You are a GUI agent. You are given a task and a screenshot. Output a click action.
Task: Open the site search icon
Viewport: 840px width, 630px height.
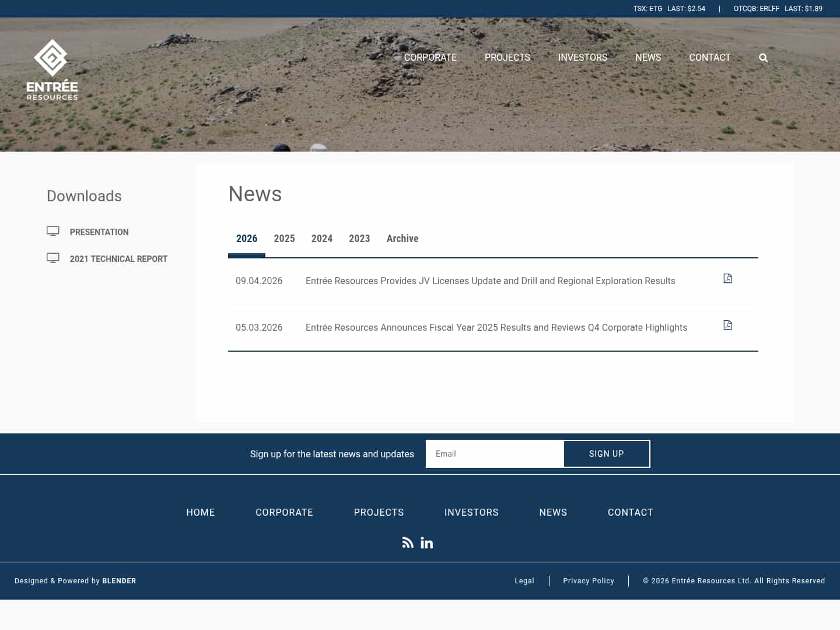[x=763, y=57]
